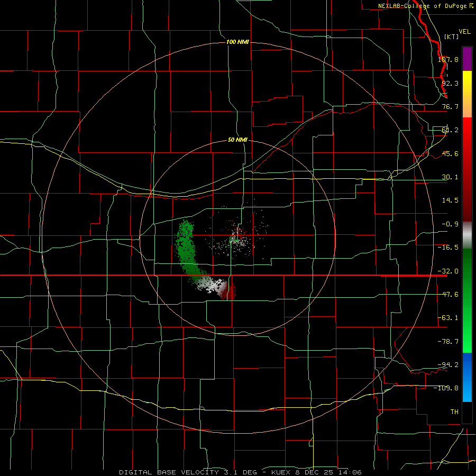
Task: Click the -32.0 scale value
Action: point(448,271)
